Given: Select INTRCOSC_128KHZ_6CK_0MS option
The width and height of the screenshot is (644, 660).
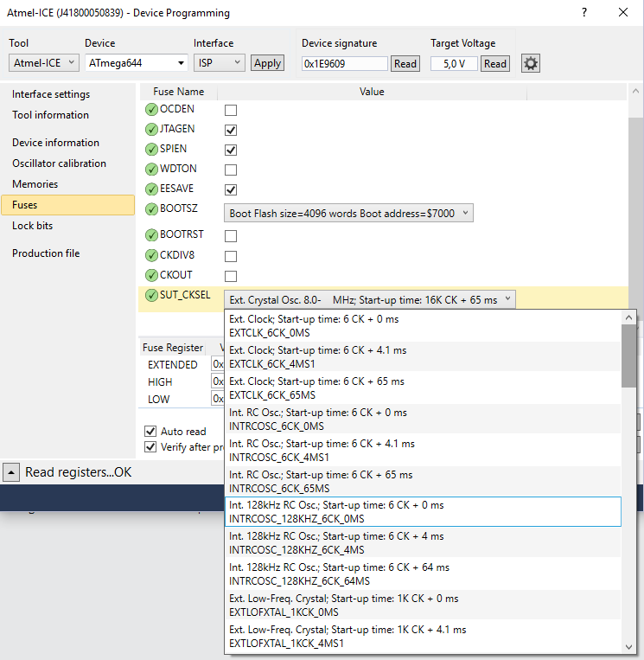Looking at the screenshot, I should coord(424,511).
